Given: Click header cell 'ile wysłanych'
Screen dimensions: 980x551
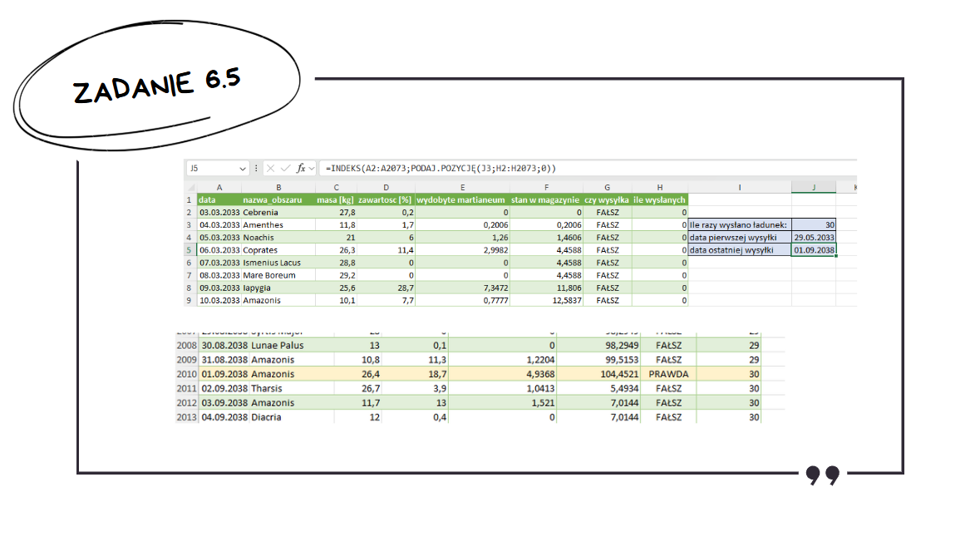Looking at the screenshot, I should 659,200.
